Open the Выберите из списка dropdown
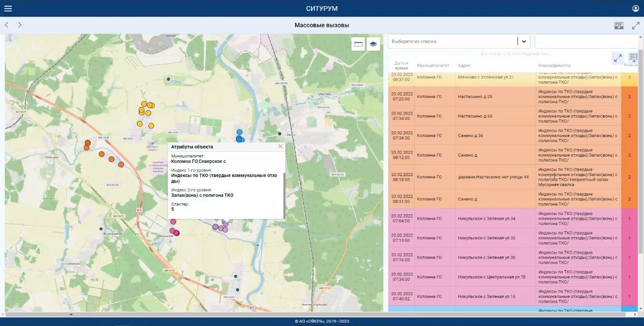Screen dimensions: 644x326 coord(459,41)
